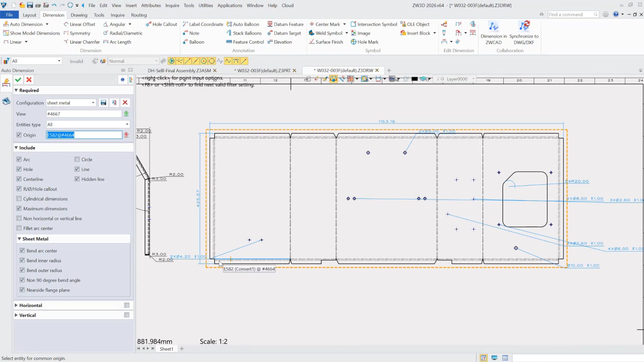Image resolution: width=644 pixels, height=362 pixels.
Task: Uncheck Bend inner radius
Action: [x=22, y=260]
